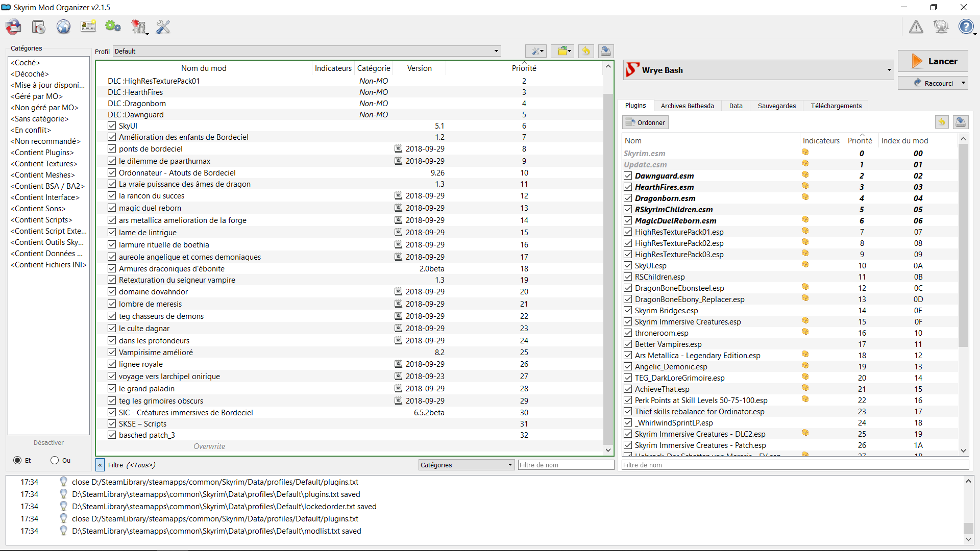Viewport: 980px width, 551px height.
Task: Uncheck the SkyUI mod checkbox
Action: 112,126
